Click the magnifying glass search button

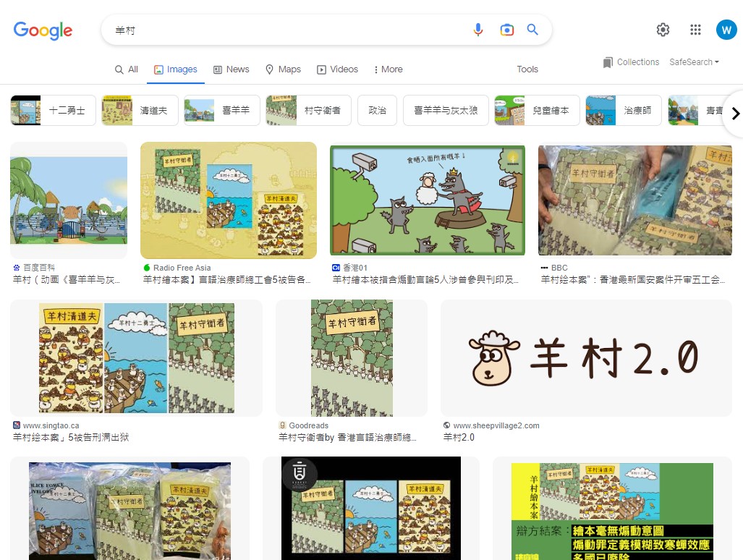coord(532,30)
